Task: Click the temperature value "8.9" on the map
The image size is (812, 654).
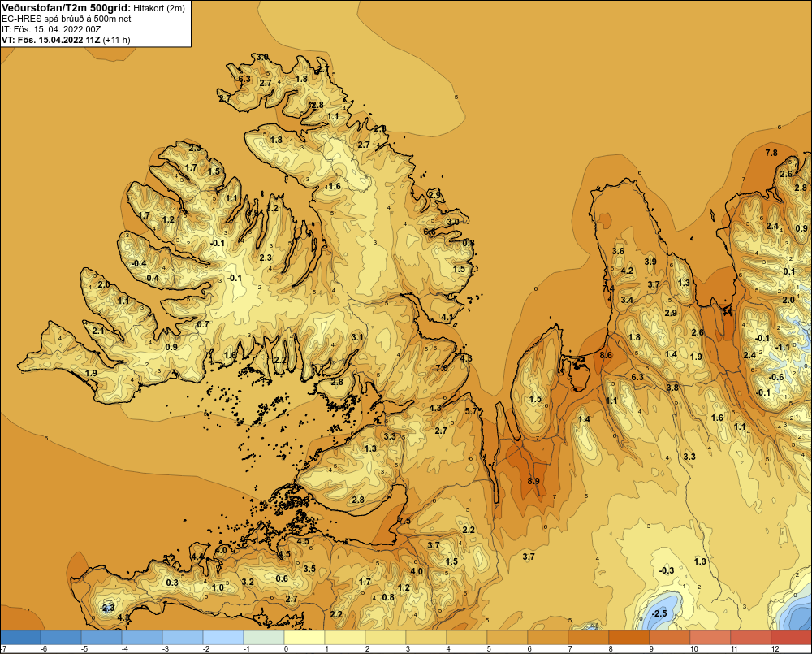Action: tap(533, 481)
